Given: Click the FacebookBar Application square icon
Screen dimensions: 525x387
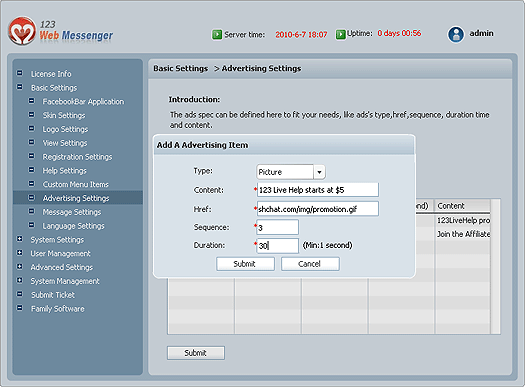Looking at the screenshot, I should coord(31,101).
